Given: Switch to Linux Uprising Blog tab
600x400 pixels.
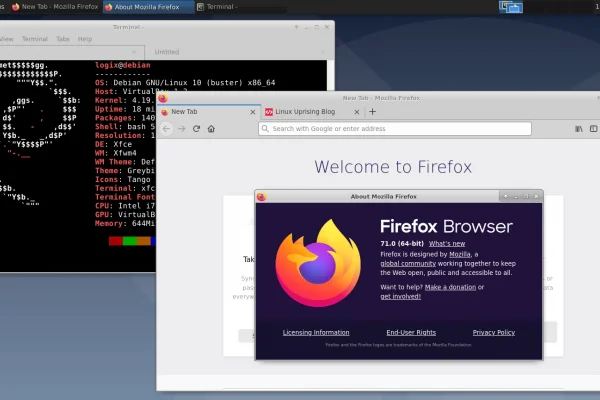Looking at the screenshot, I should [313, 112].
